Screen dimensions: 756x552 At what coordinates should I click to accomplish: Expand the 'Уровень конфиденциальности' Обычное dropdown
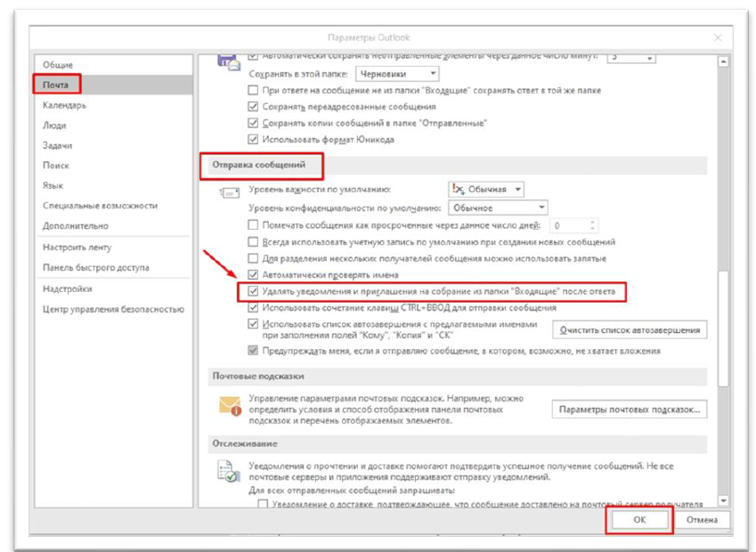[485, 207]
